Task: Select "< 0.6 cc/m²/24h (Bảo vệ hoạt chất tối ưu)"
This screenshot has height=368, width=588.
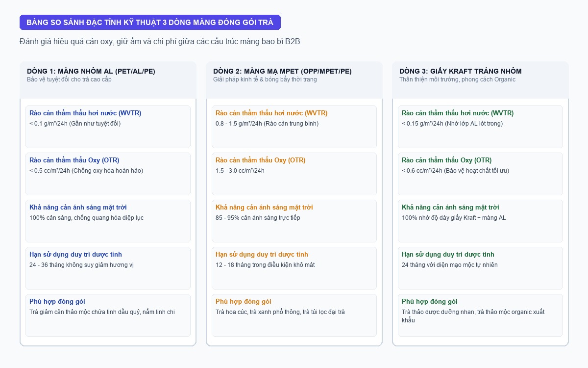Action: click(x=456, y=171)
